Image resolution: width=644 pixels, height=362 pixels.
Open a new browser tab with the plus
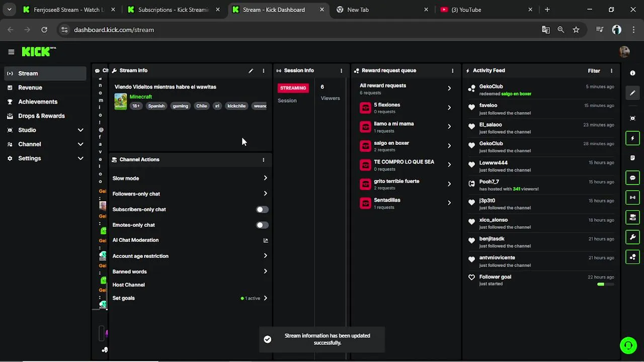point(547,10)
